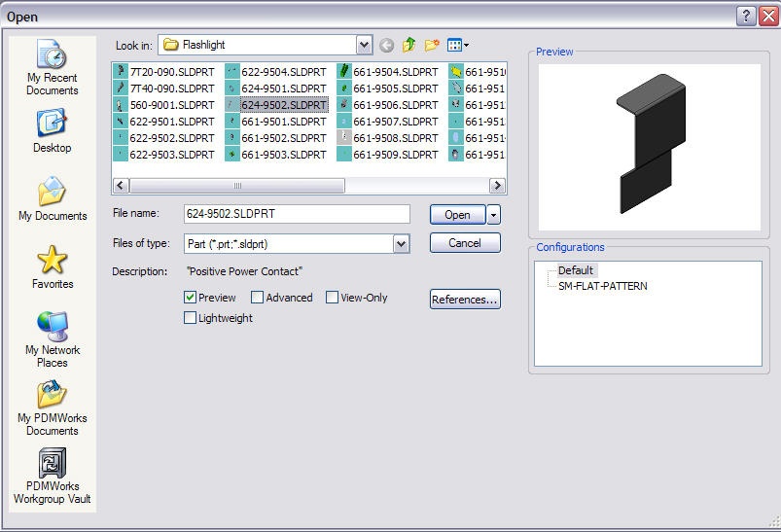Open the dropdown arrow beside Open button
Screen dimensions: 781x532
pos(493,215)
